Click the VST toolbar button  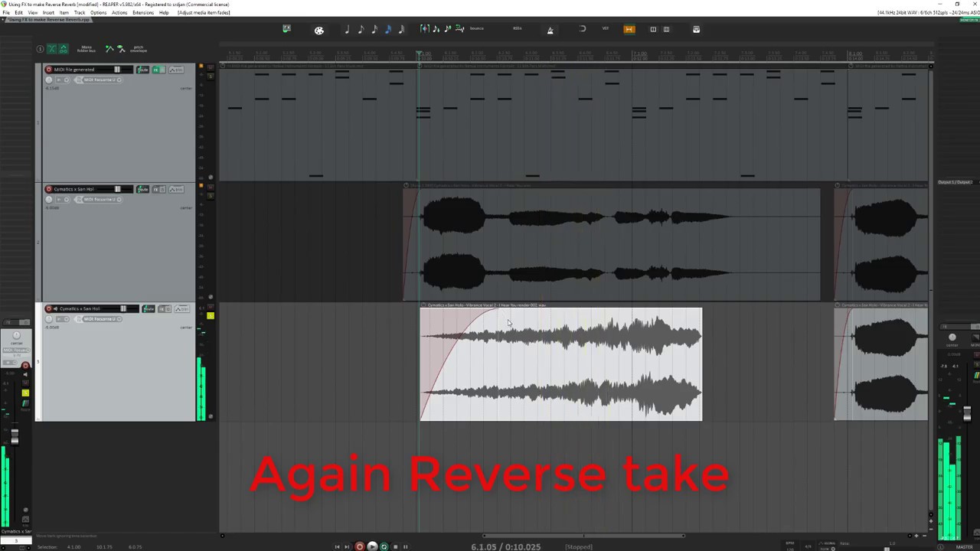tap(605, 29)
